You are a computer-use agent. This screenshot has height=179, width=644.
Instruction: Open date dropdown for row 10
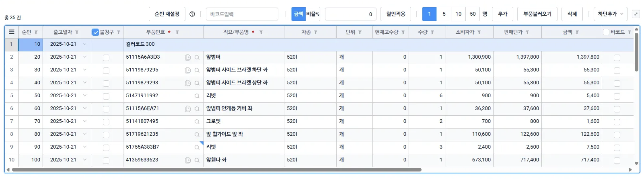[85, 44]
